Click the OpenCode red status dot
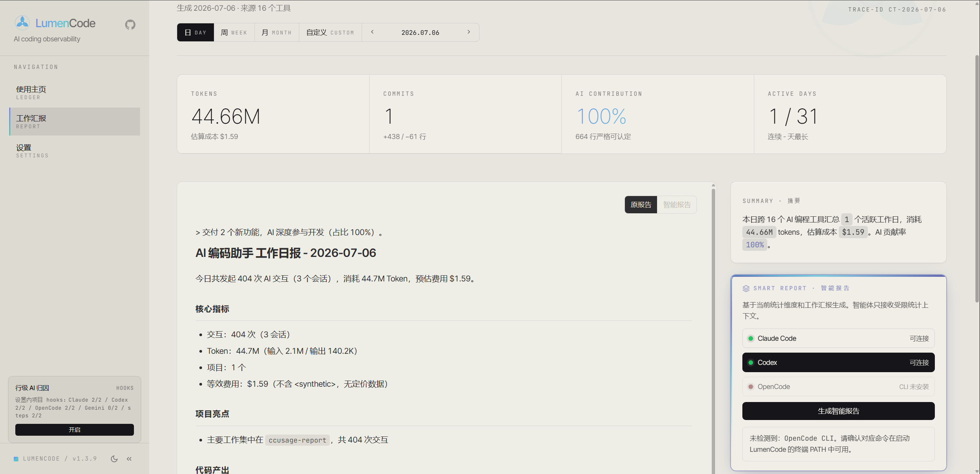The image size is (980, 474). 751,387
